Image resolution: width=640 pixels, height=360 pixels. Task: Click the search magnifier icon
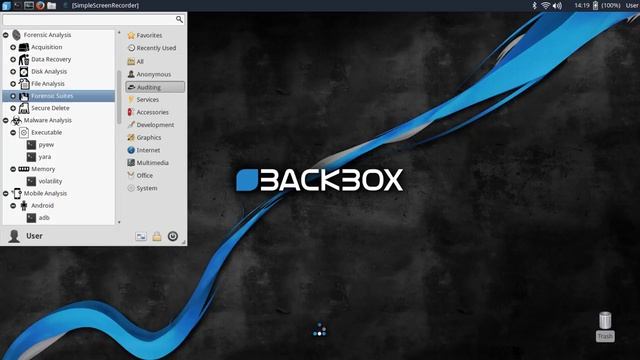point(179,19)
